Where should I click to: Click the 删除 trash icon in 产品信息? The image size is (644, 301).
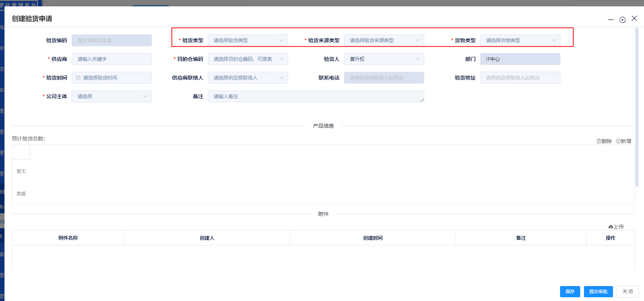(598, 141)
